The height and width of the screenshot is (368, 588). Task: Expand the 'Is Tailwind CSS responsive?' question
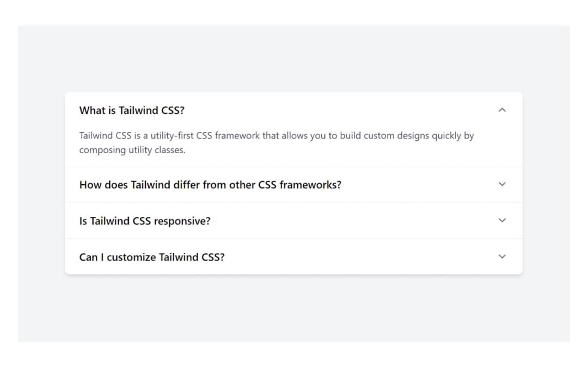coord(145,221)
